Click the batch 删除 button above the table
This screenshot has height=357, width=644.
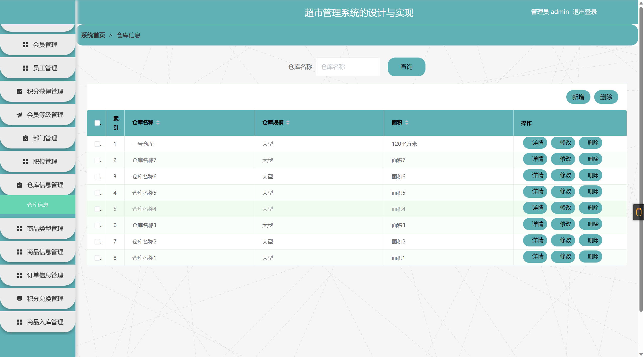606,97
